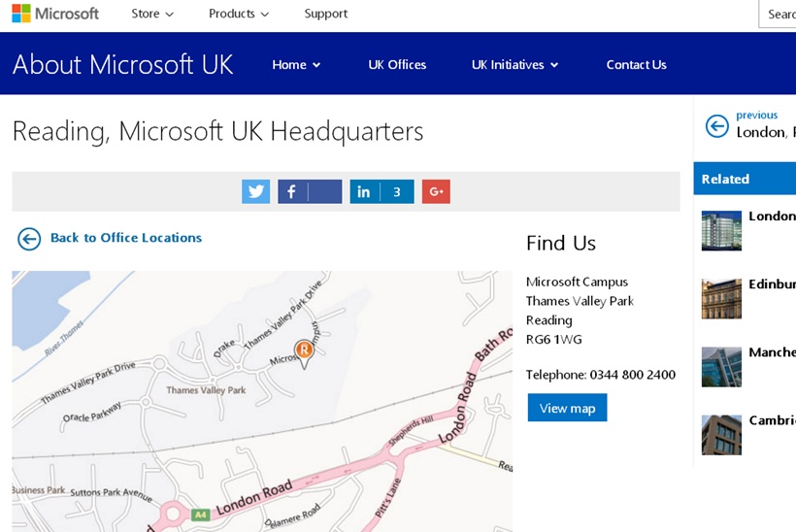
Task: Open the Support link
Action: pos(326,14)
